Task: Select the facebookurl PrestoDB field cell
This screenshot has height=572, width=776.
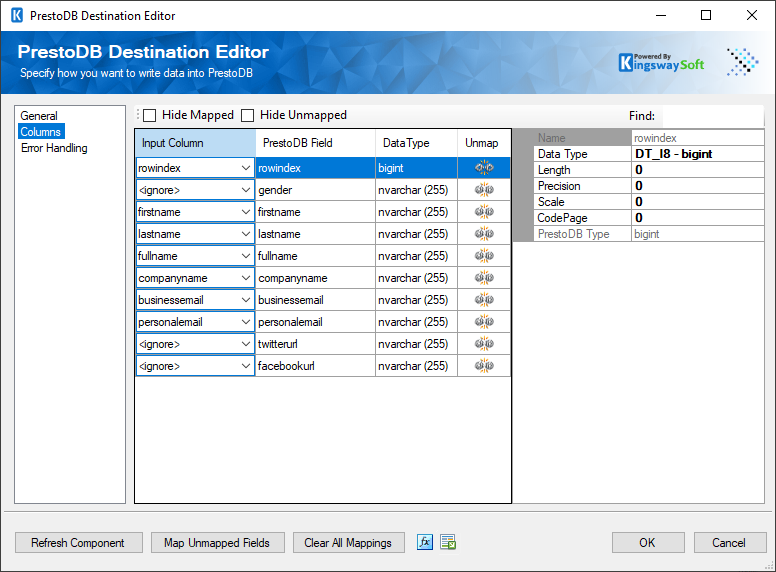Action: [315, 366]
